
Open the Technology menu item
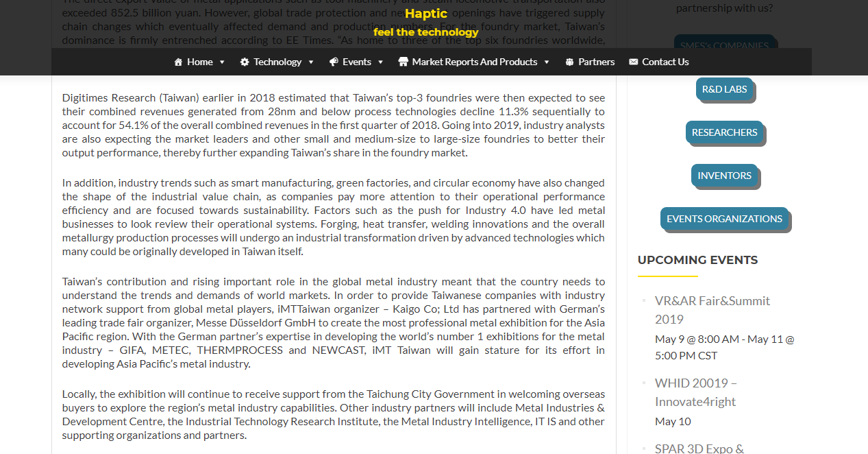click(277, 62)
